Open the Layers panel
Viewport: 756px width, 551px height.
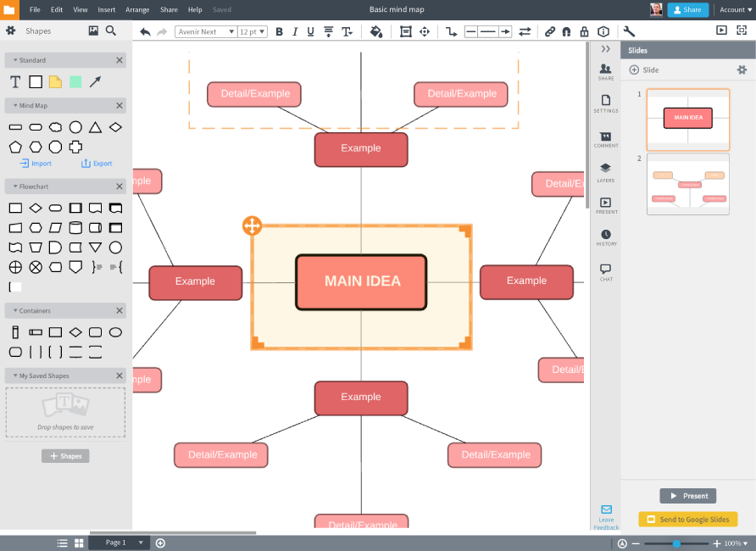coord(605,170)
